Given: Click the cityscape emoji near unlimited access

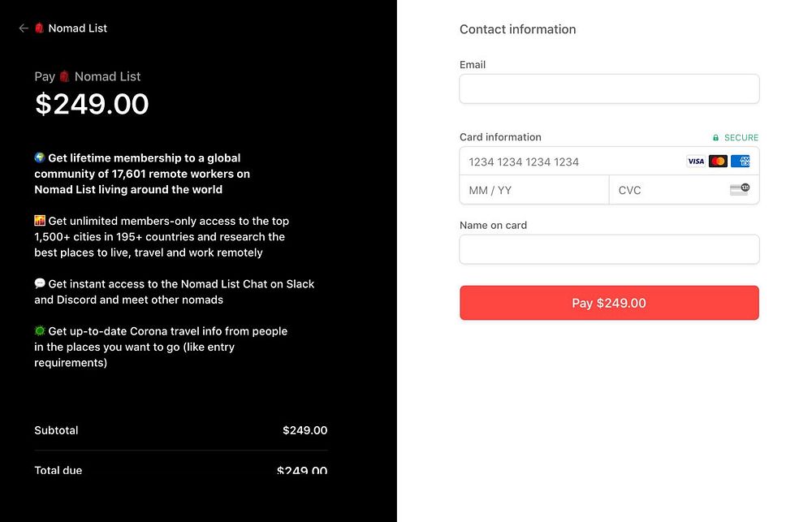Looking at the screenshot, I should tap(40, 221).
